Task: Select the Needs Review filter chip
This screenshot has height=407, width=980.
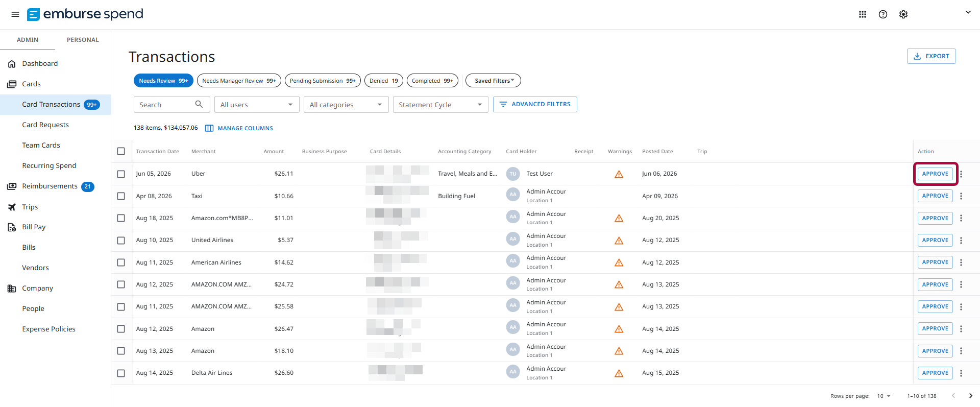Action: [x=163, y=81]
